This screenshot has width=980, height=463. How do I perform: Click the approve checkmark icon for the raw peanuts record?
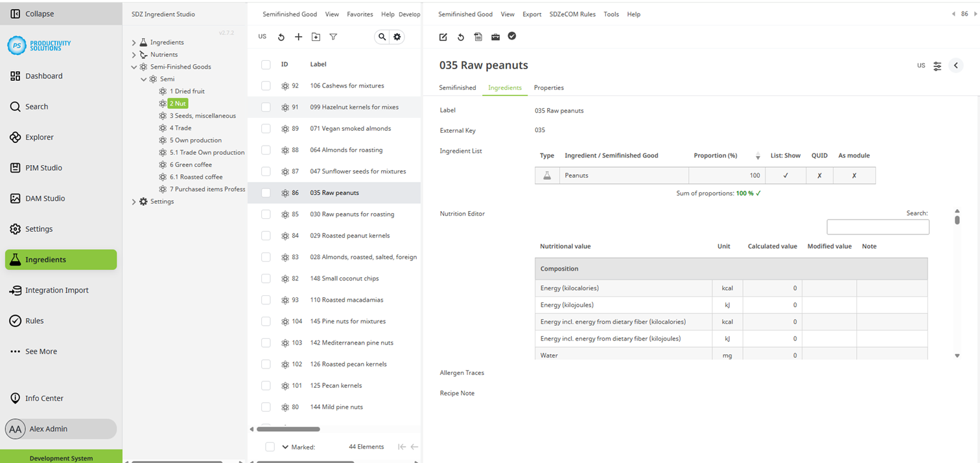(512, 37)
